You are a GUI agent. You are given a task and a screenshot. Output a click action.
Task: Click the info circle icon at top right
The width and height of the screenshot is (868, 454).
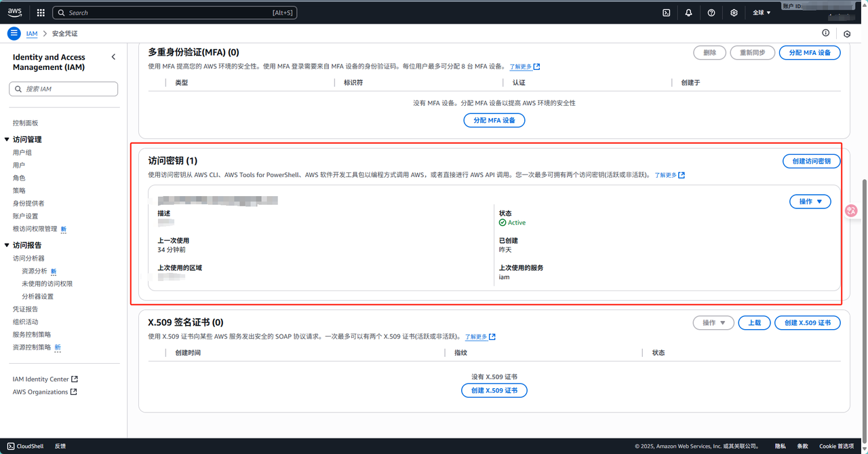coord(825,33)
